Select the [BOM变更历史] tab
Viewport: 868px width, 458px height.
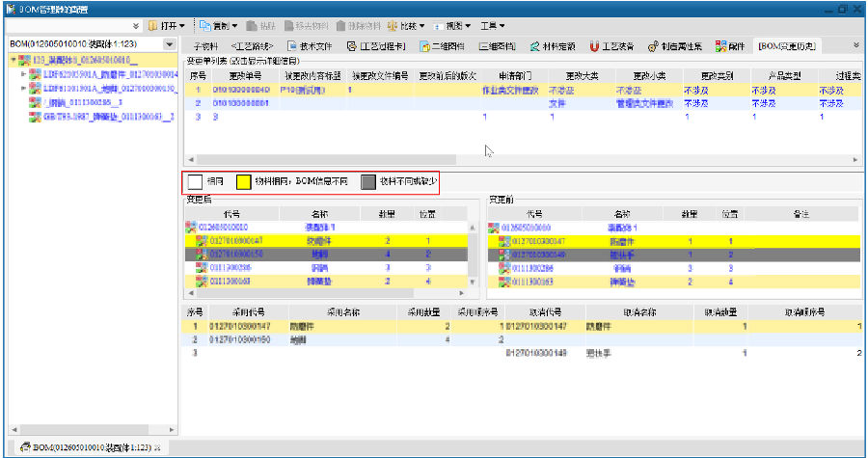pos(787,46)
